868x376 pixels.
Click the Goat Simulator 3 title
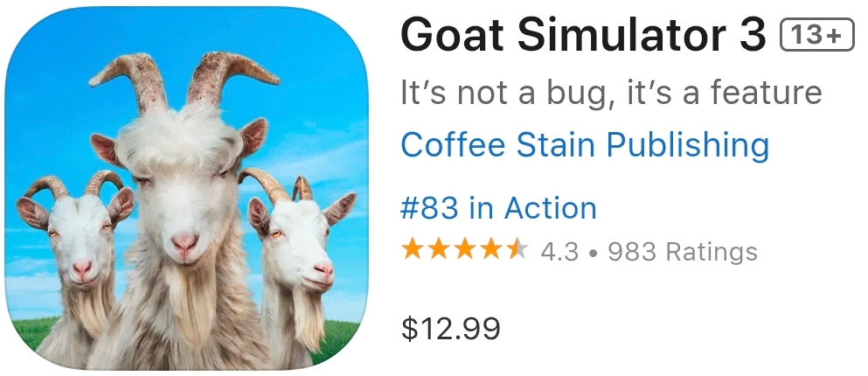[x=583, y=34]
